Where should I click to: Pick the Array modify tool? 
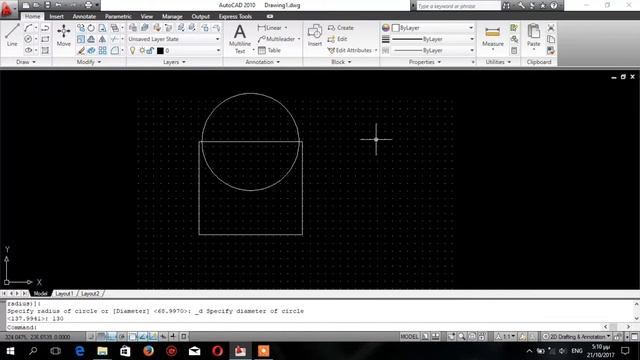click(x=102, y=51)
